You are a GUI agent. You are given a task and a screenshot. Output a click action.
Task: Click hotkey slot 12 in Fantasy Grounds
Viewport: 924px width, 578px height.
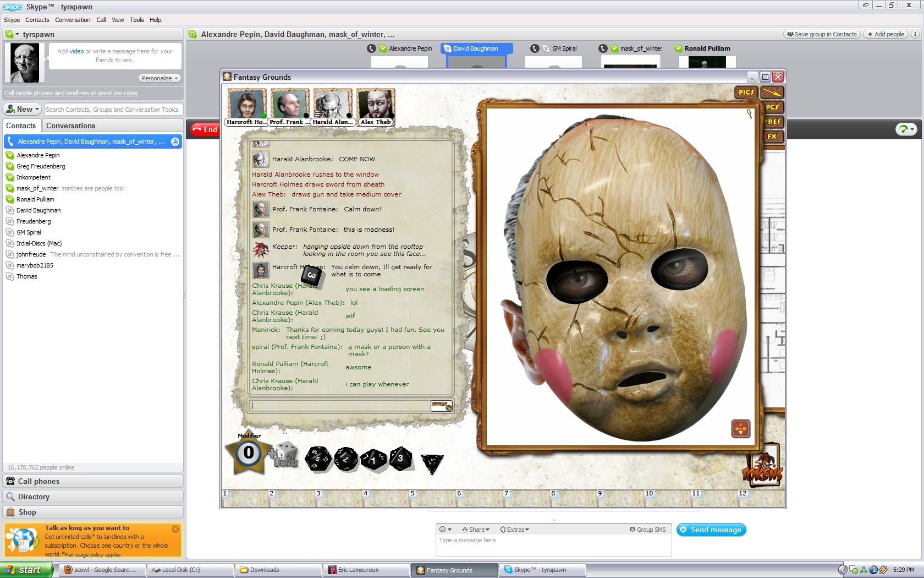click(761, 498)
